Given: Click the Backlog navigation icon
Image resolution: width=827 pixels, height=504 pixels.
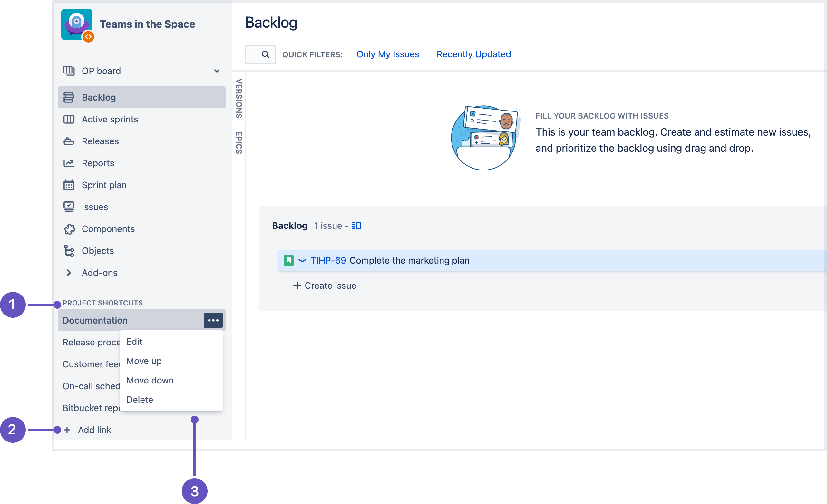Looking at the screenshot, I should click(70, 97).
